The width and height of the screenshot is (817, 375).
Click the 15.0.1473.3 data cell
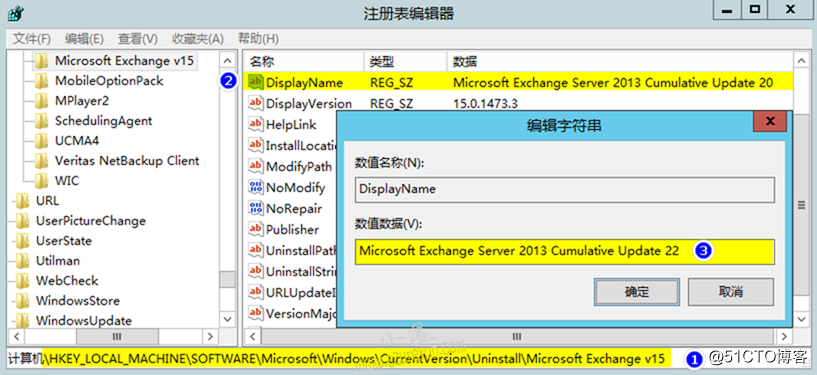point(486,104)
